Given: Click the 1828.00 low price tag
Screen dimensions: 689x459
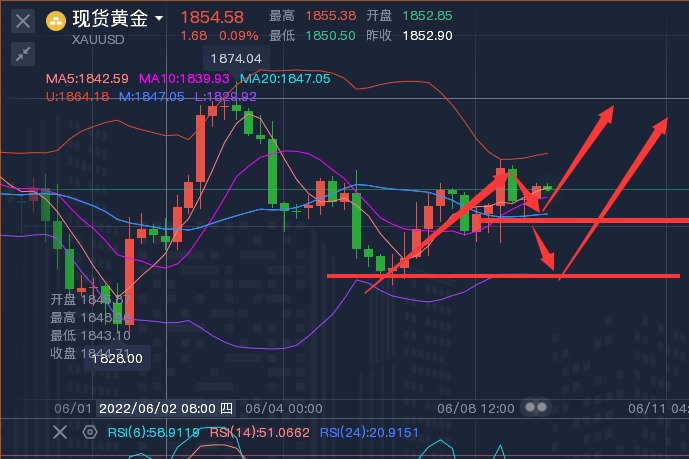Looking at the screenshot, I should pyautogui.click(x=117, y=358).
